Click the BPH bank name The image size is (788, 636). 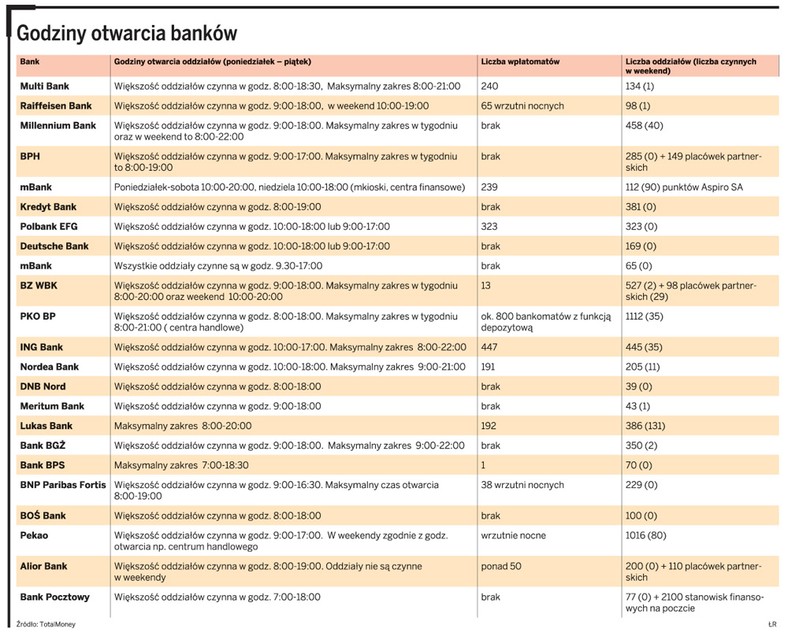[30, 156]
